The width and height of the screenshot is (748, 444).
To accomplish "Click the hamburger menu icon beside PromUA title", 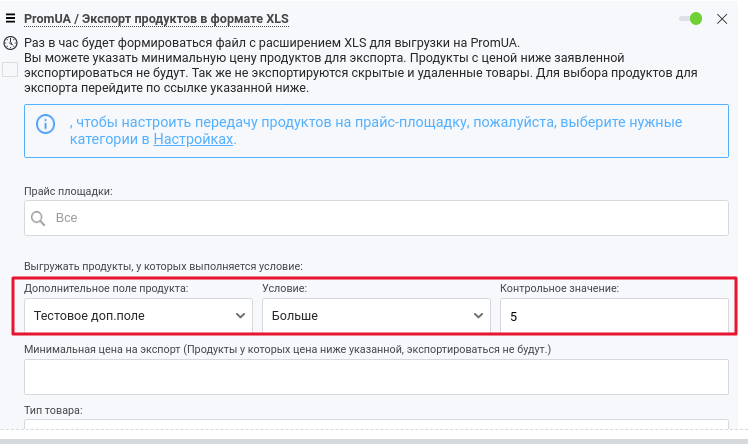I will 10,18.
